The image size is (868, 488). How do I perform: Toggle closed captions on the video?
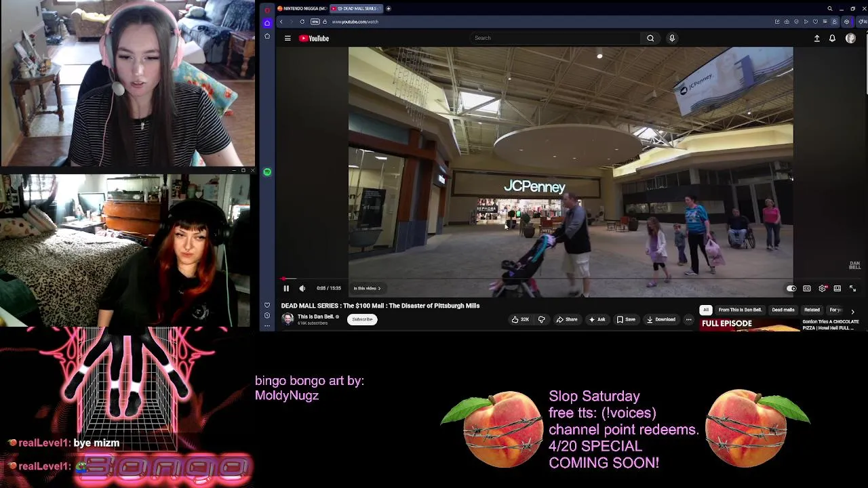(x=807, y=289)
